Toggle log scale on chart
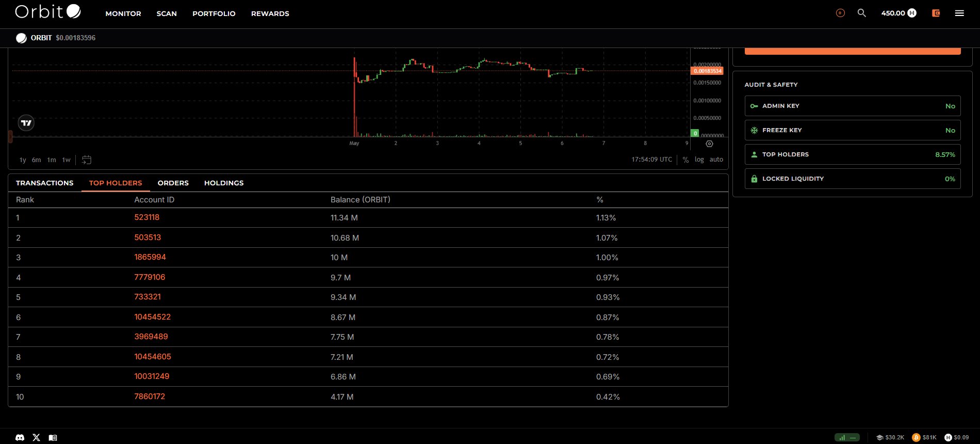 [699, 160]
